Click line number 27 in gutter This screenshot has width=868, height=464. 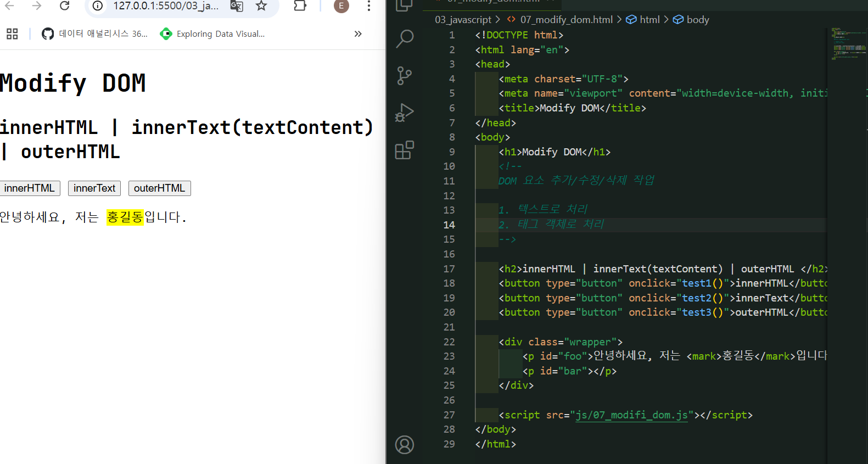pyautogui.click(x=449, y=415)
